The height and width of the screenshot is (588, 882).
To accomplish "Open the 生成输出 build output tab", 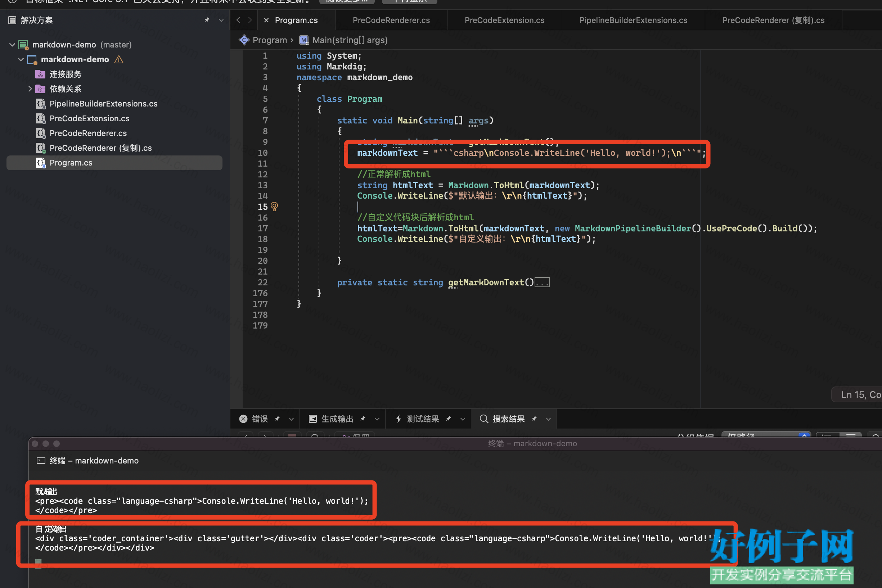I will [x=337, y=419].
